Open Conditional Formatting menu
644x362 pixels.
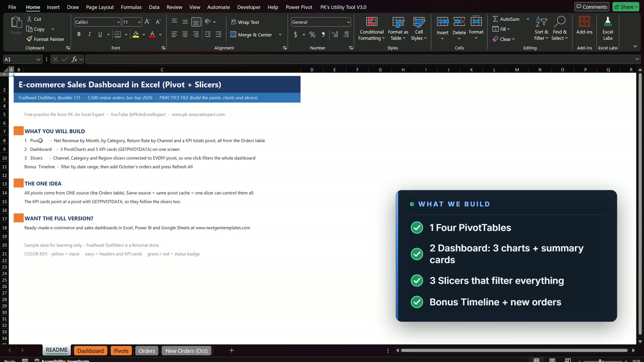tap(372, 29)
